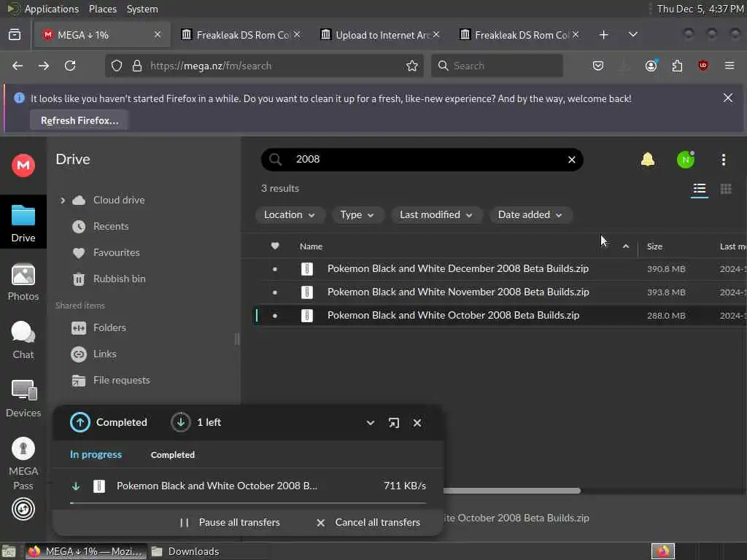Screen dimensions: 747x560
Task: Collapse the transfers panel with the chevron
Action: (x=370, y=423)
